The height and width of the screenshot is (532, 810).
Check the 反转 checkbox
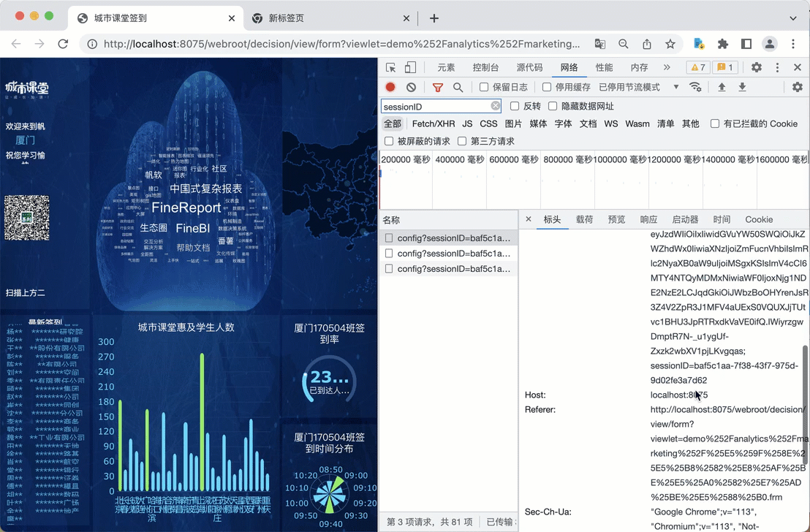(515, 106)
